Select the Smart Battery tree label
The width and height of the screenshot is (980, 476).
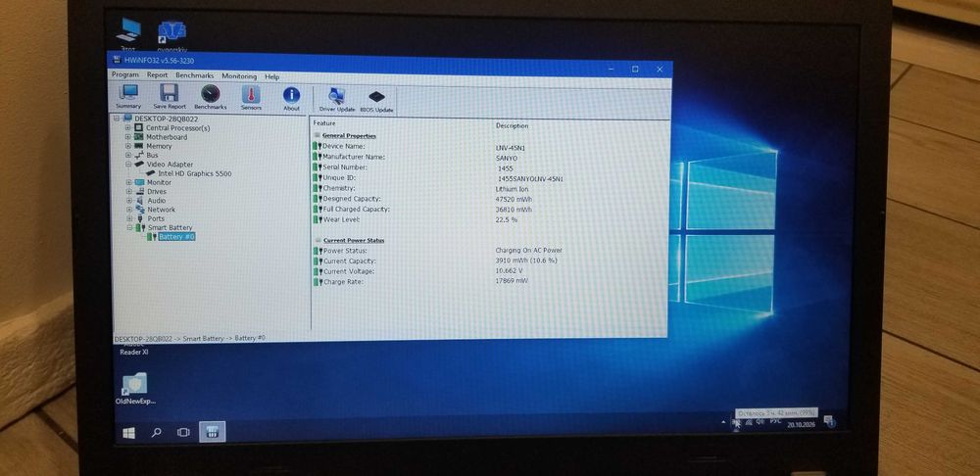[x=170, y=228]
